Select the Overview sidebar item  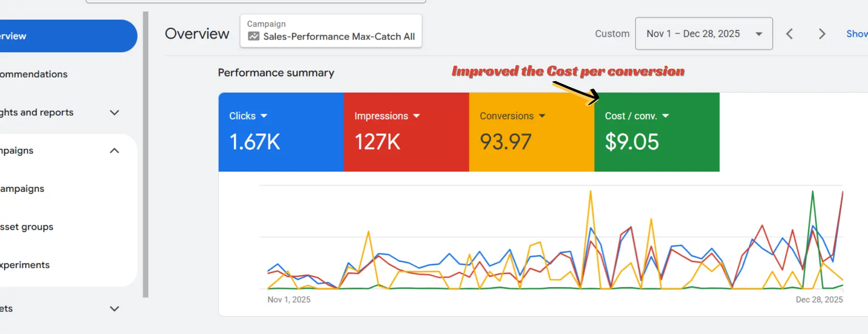(x=64, y=36)
